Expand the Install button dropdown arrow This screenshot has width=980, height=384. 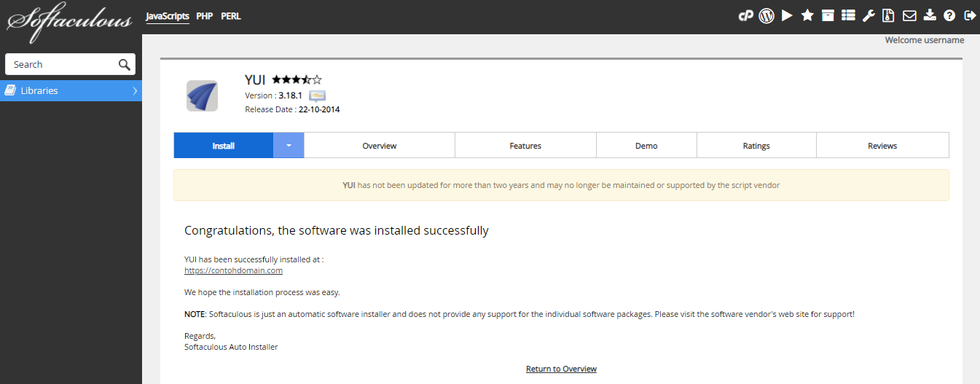pyautogui.click(x=289, y=146)
